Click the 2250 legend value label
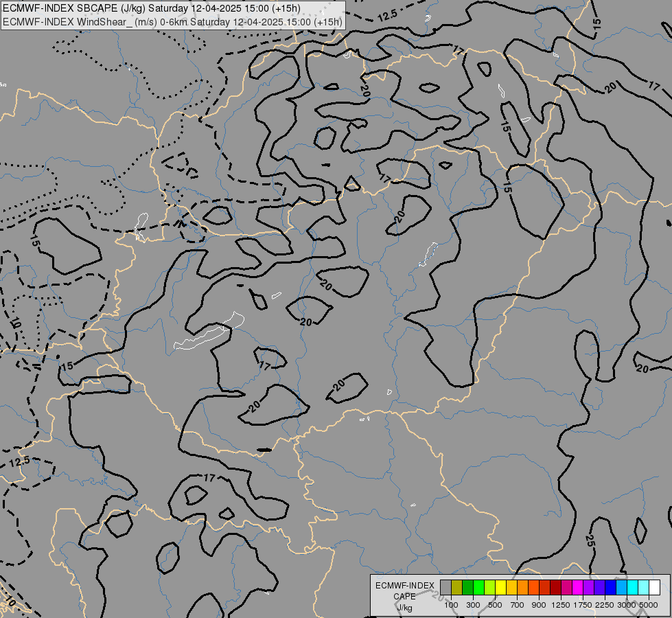The image size is (672, 618). pyautogui.click(x=605, y=605)
